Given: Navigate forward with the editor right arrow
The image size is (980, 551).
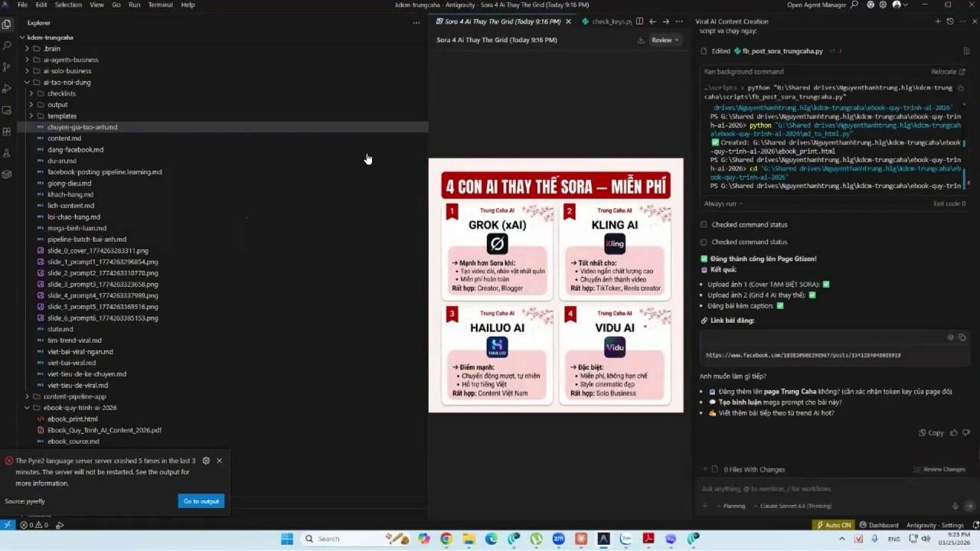Looking at the screenshot, I should [x=665, y=21].
